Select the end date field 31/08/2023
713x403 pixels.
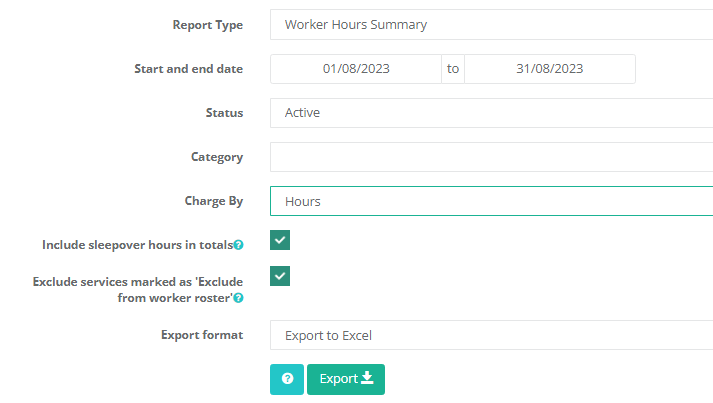tap(550, 69)
